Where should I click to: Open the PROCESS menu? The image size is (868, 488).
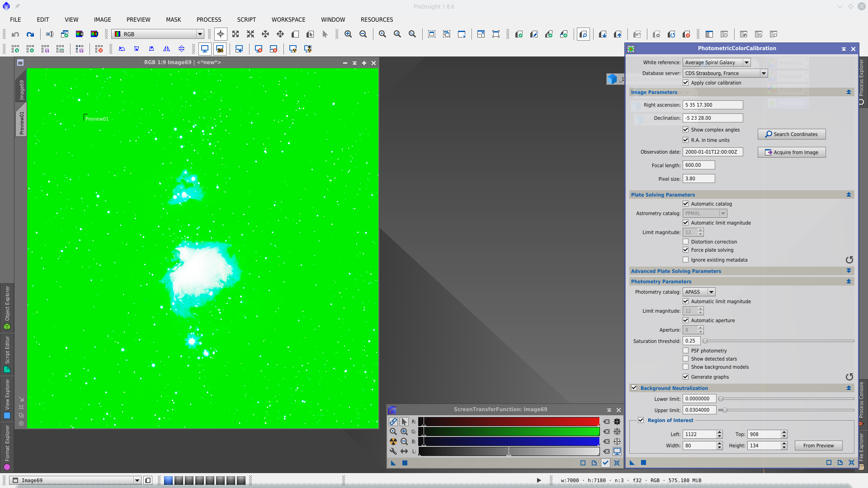tap(208, 19)
